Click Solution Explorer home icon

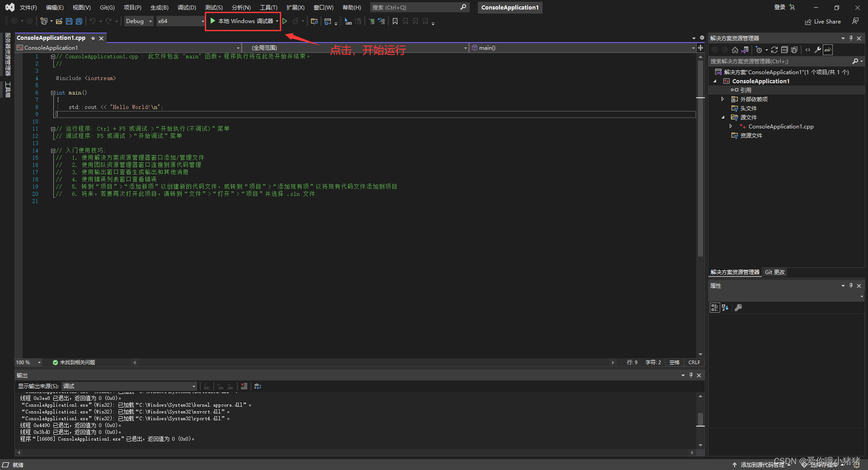pyautogui.click(x=735, y=50)
